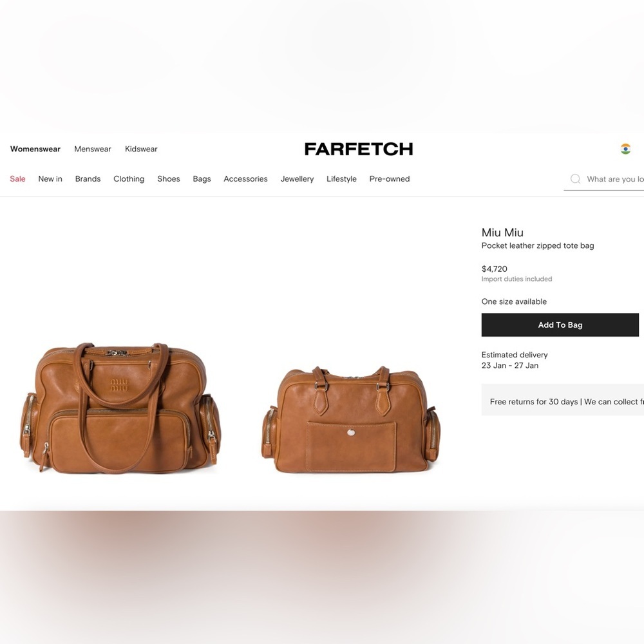The width and height of the screenshot is (644, 644).
Task: Focus the 'What are you looking for' search field
Action: click(604, 179)
